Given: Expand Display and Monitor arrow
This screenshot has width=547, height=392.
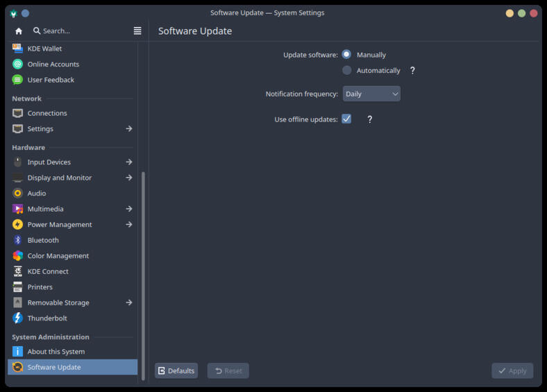Looking at the screenshot, I should 129,178.
